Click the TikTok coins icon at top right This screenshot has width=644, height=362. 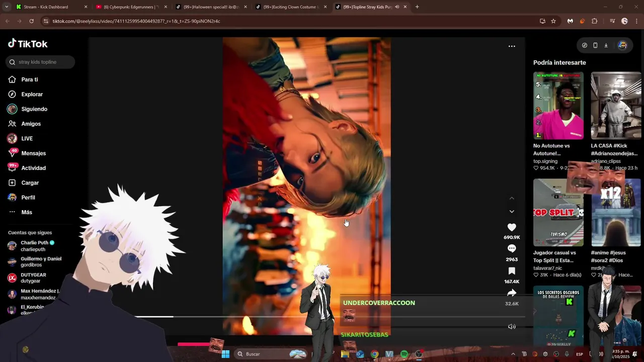[584, 45]
